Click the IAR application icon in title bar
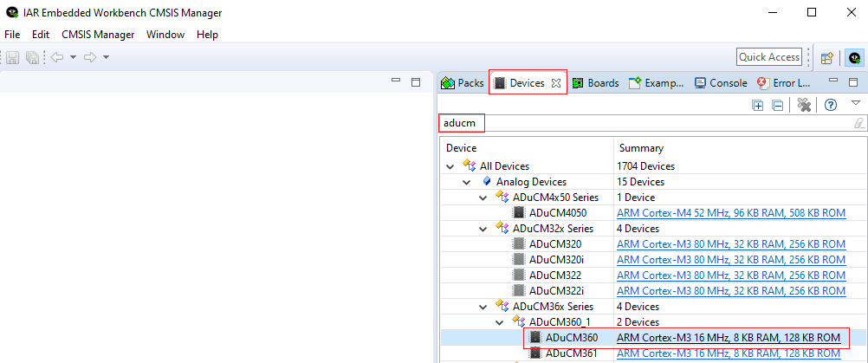This screenshot has height=363, width=868. pos(11,12)
